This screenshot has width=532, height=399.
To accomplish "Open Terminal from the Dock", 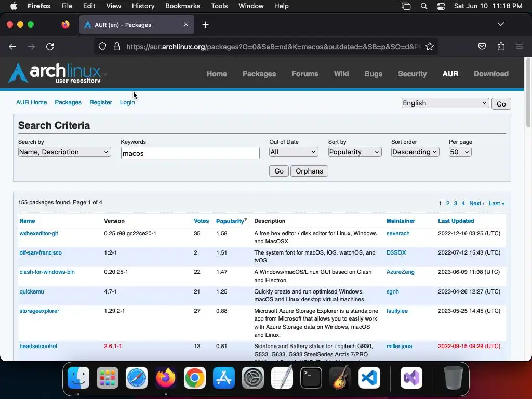I will tap(311, 378).
